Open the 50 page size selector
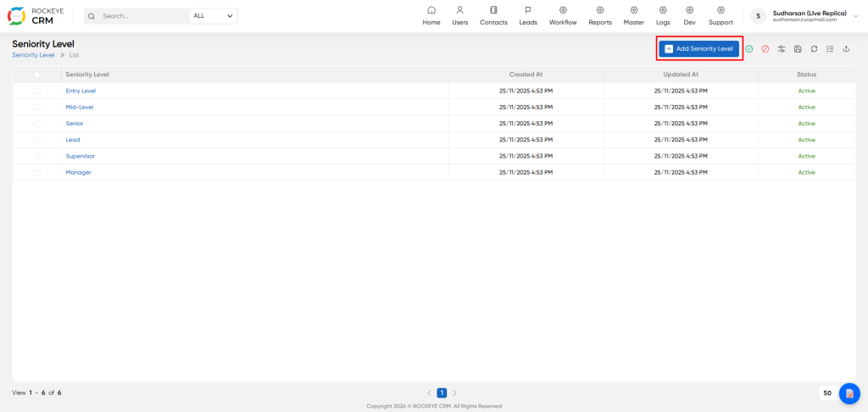This screenshot has height=412, width=868. tap(827, 393)
